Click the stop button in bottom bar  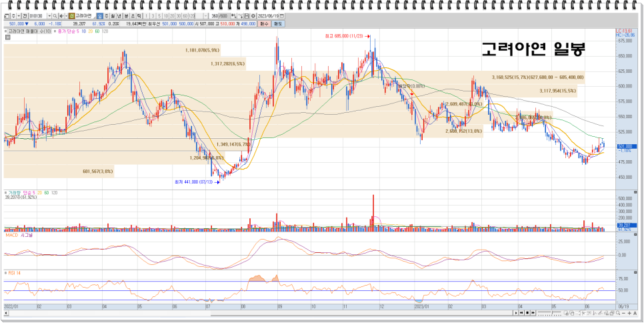pos(527,313)
